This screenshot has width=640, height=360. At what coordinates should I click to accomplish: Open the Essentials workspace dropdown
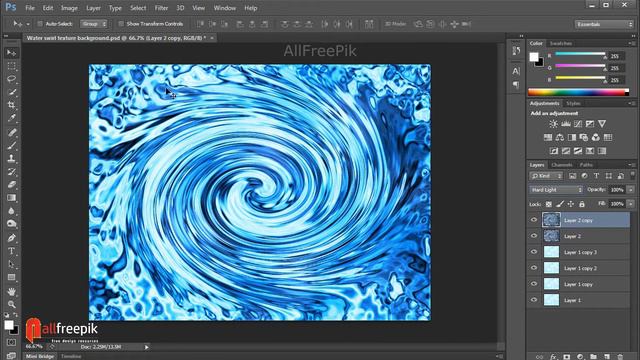pyautogui.click(x=604, y=24)
